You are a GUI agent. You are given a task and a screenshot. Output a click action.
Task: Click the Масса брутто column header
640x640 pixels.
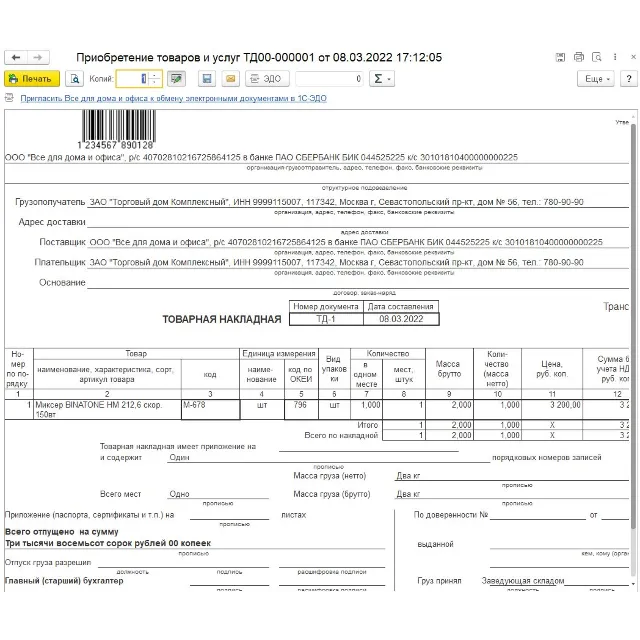[x=448, y=369]
